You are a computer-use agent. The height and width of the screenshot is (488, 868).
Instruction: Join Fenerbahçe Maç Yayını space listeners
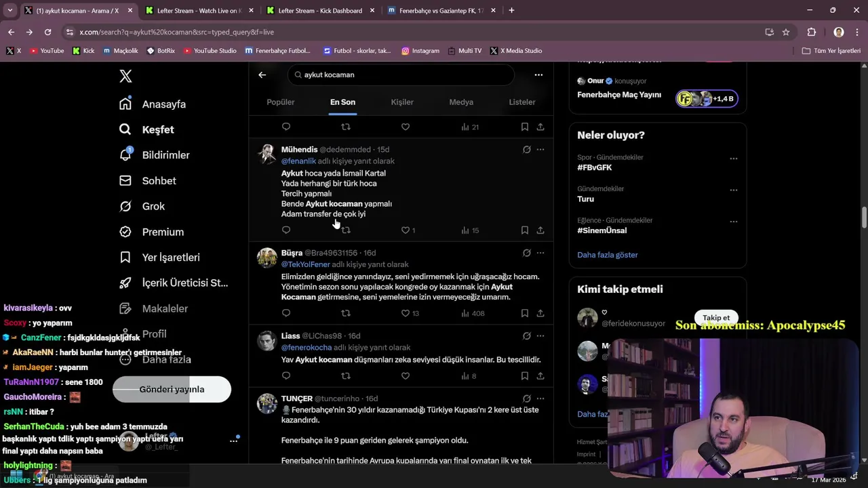pos(706,99)
